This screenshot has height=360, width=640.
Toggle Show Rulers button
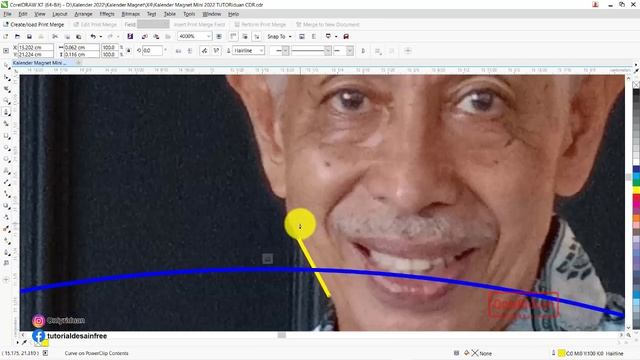pos(233,36)
